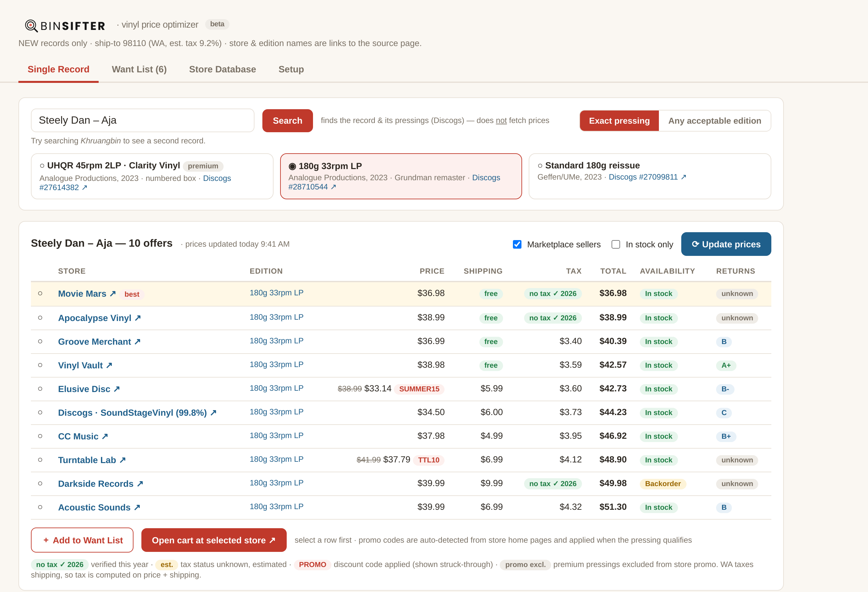Open the CC Music store link
This screenshot has width=868, height=592.
coord(83,437)
